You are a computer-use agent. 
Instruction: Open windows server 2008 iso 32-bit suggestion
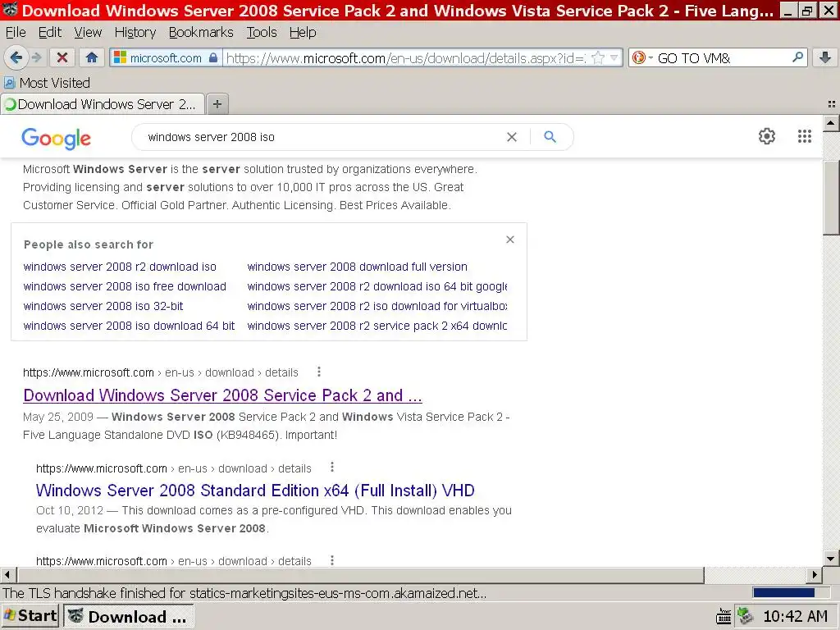coord(103,307)
